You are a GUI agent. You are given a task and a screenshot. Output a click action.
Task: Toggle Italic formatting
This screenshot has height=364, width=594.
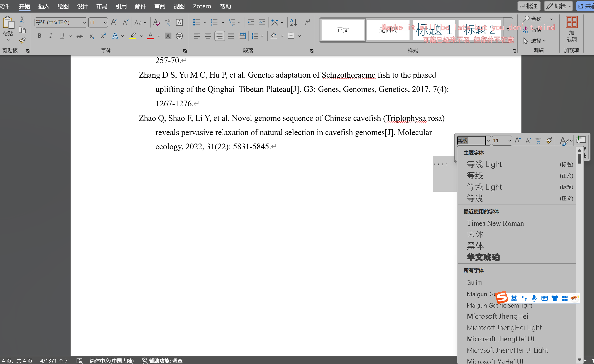click(51, 36)
